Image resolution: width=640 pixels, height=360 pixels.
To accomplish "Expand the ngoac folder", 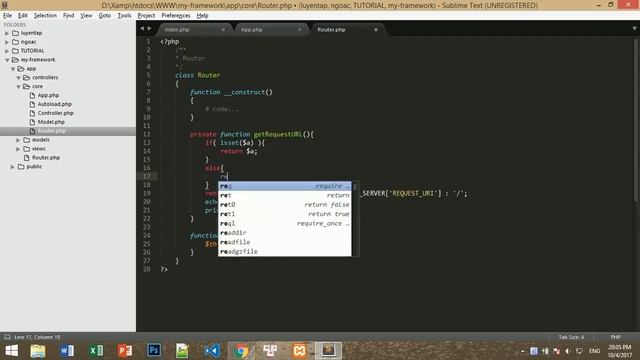I will click(7, 42).
